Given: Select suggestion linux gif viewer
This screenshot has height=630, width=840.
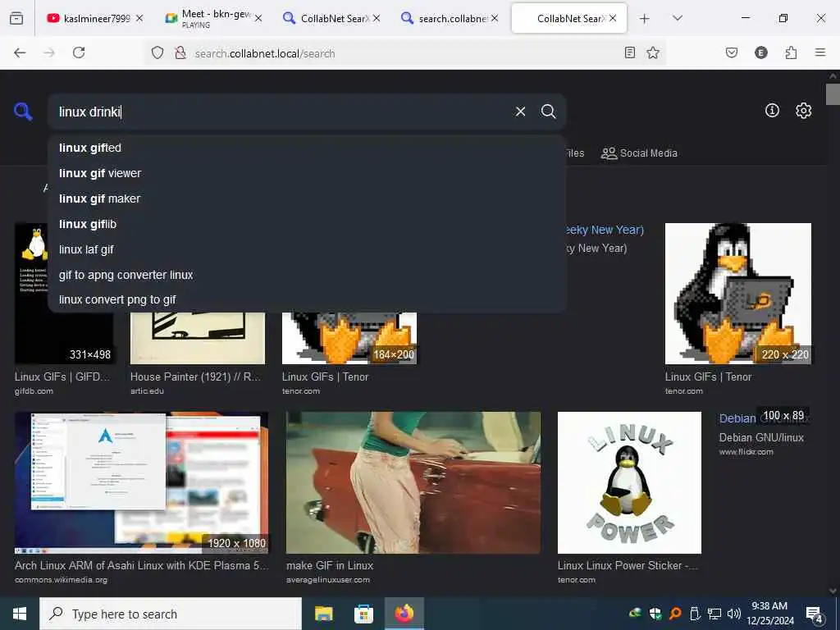Looking at the screenshot, I should 307,173.
